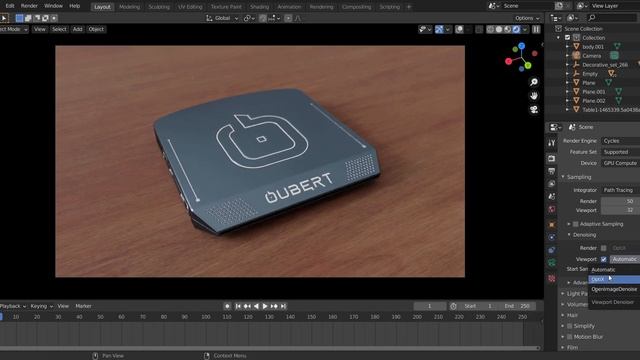The image size is (640, 360).
Task: Open the Object Data properties tab
Action: click(552, 263)
